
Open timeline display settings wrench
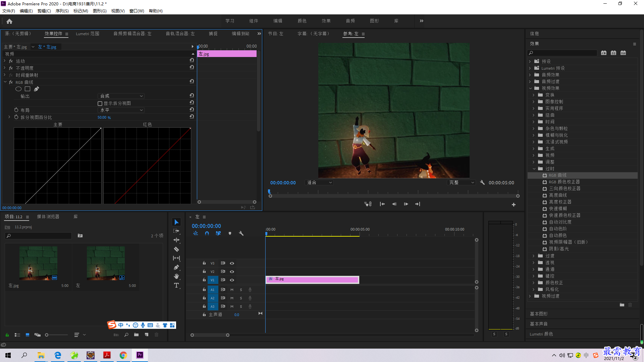241,233
